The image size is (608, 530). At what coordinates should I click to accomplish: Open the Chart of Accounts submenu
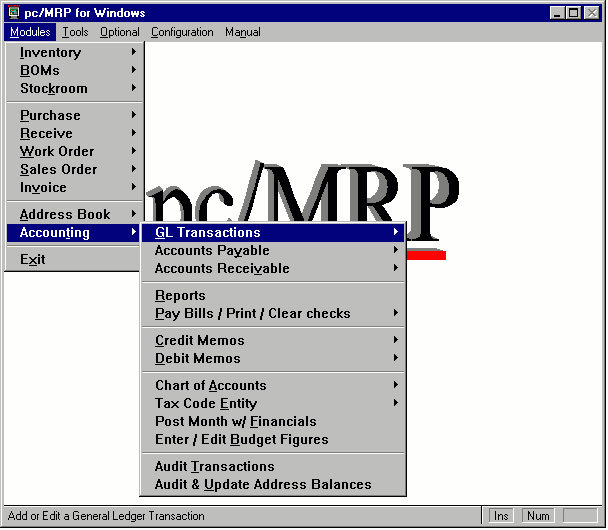[x=273, y=385]
